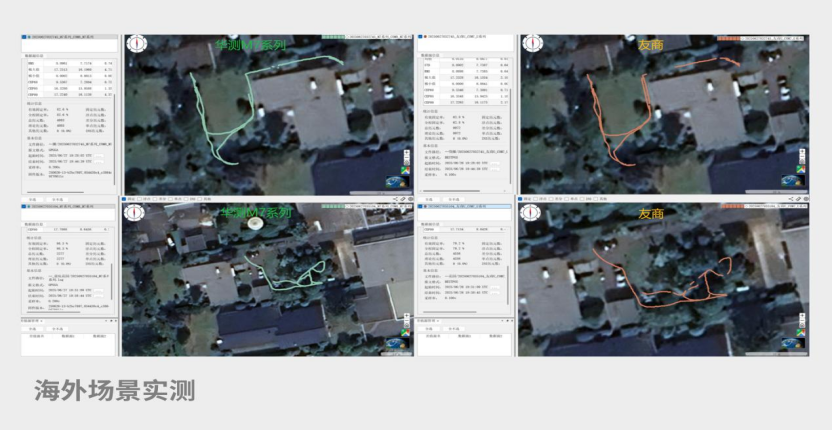This screenshot has width=832, height=430.
Task: Open 数据源信息 tab in the top-left panel
Action: pyautogui.click(x=34, y=55)
